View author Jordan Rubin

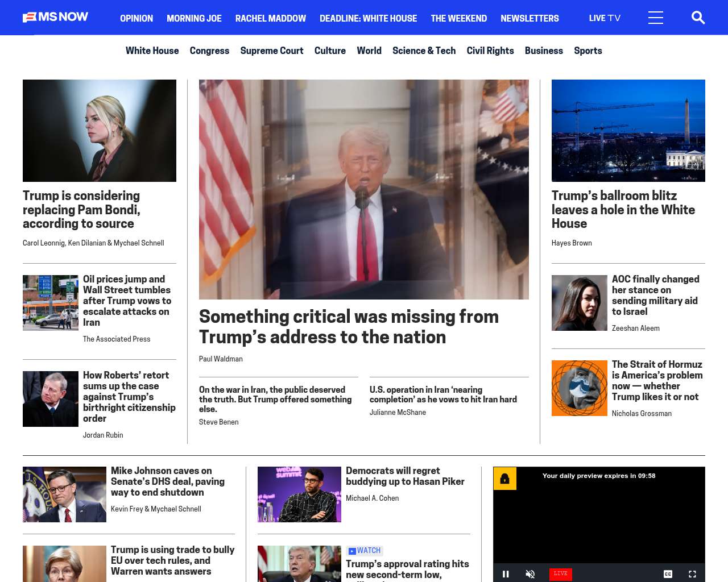pyautogui.click(x=103, y=435)
